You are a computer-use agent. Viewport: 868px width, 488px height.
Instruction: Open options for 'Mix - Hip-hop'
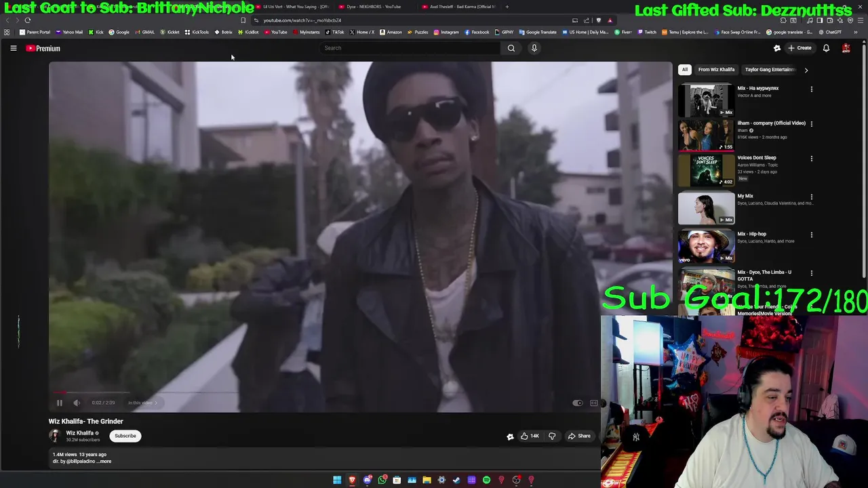(811, 235)
